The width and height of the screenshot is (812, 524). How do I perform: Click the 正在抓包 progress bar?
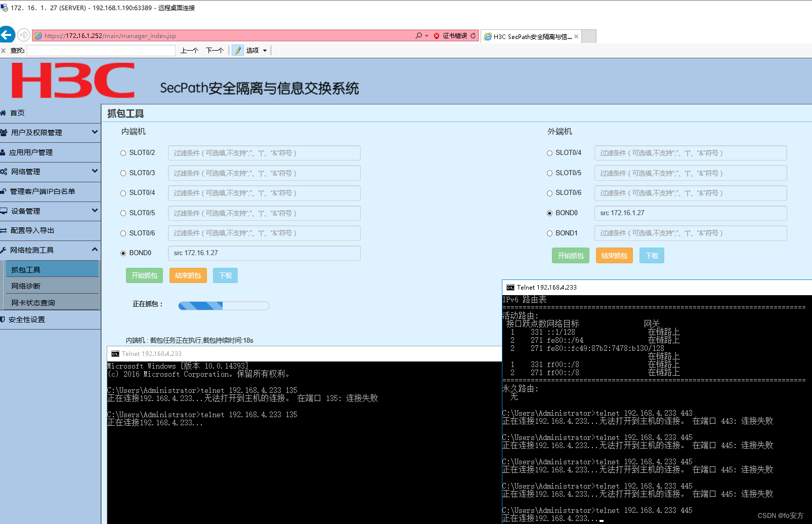(224, 305)
